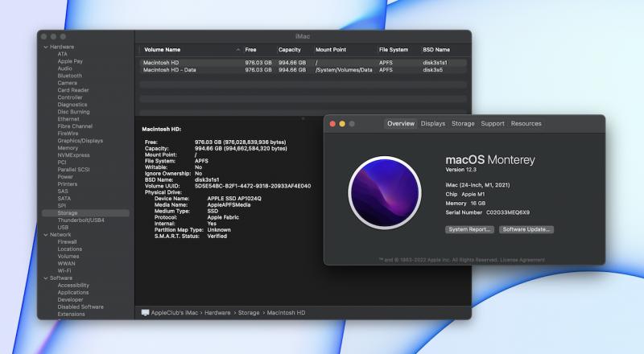
Task: Sort by Volume Name column header
Action: 163,50
